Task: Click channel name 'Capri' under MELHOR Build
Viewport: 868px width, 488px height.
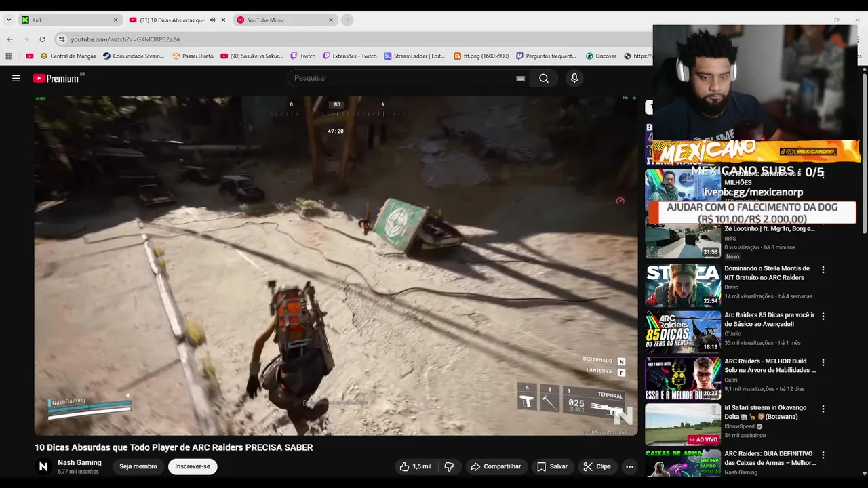Action: coord(731,380)
